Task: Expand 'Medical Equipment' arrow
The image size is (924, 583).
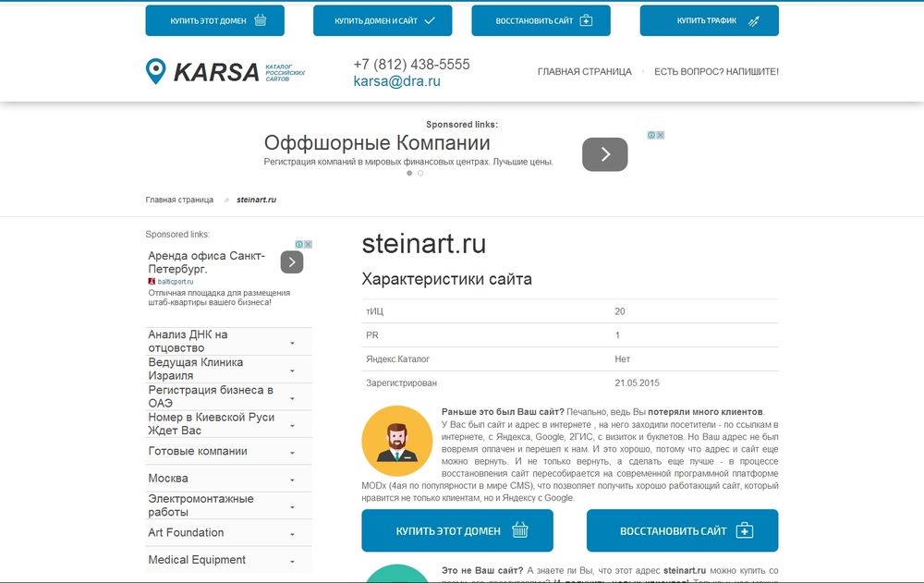Action: [x=292, y=561]
